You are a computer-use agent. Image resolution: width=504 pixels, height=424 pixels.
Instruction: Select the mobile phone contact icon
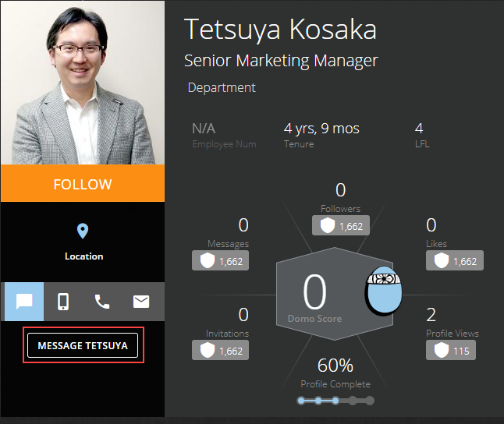coord(63,302)
